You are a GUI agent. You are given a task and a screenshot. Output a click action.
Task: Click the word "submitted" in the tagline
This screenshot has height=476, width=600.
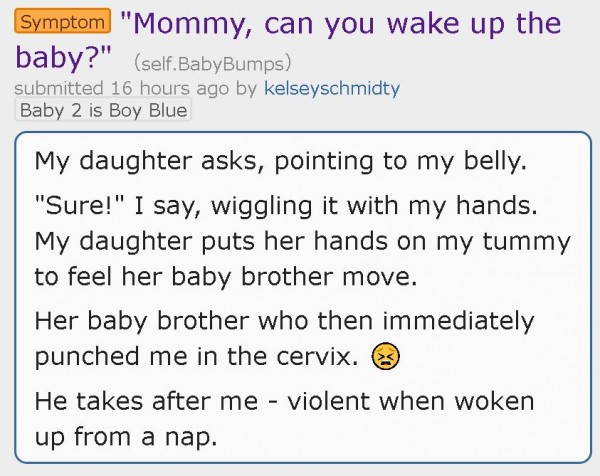[59, 88]
